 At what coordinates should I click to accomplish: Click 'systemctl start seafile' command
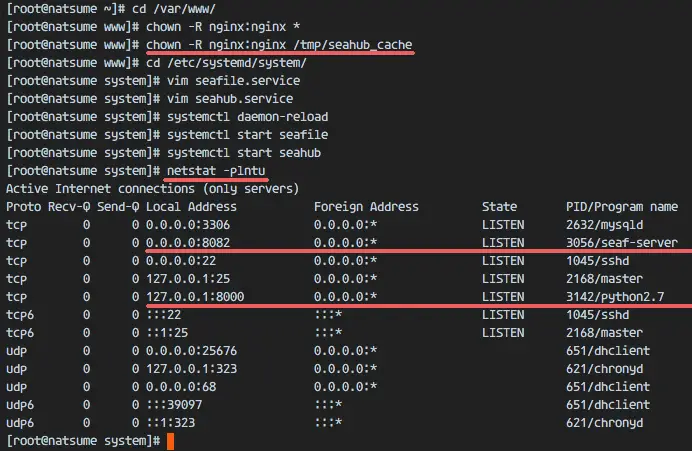247,135
